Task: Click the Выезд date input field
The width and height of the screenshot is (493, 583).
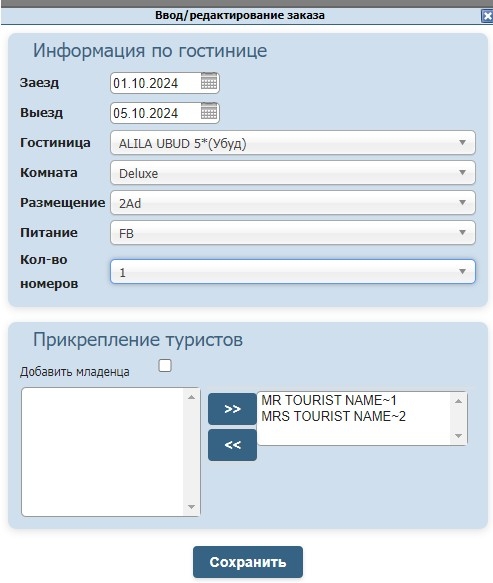Action: point(155,113)
